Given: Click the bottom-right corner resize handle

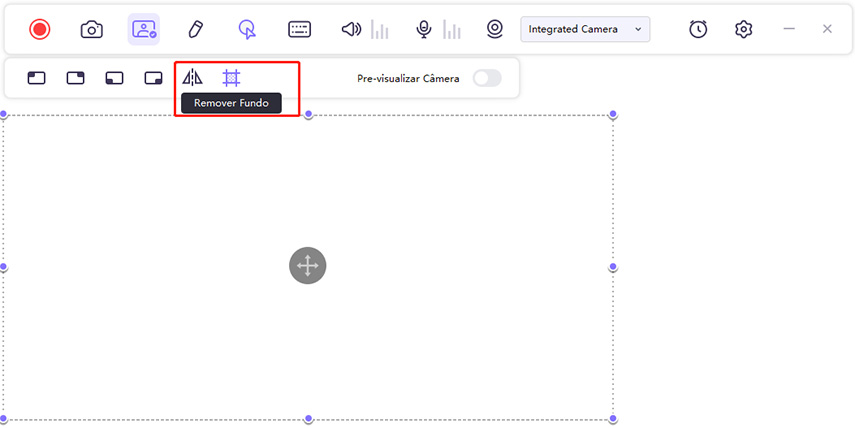Looking at the screenshot, I should click(613, 419).
